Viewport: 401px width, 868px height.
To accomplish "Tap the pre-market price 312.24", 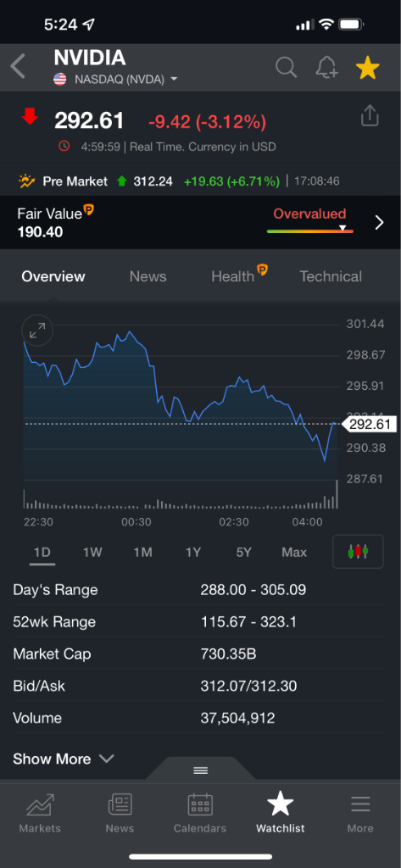I will [153, 181].
